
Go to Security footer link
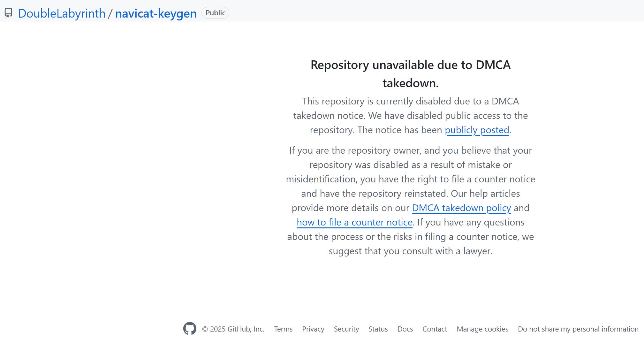point(346,329)
